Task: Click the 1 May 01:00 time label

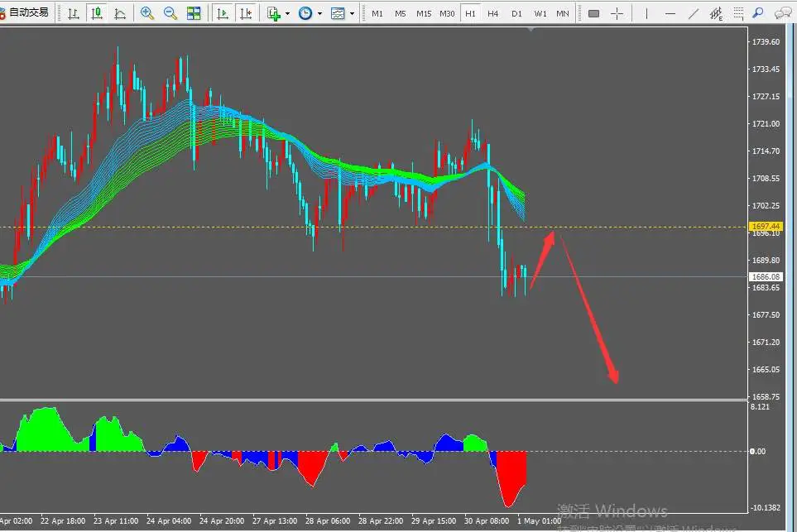Action: click(540, 520)
